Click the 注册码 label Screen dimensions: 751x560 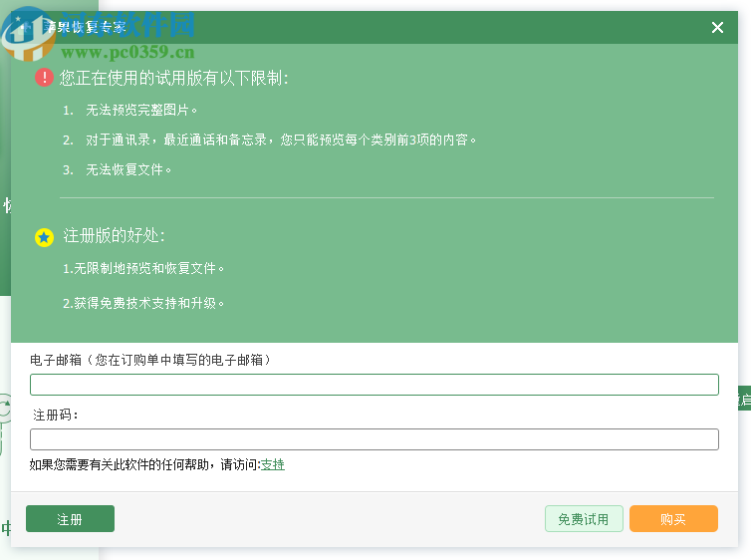[x=56, y=415]
